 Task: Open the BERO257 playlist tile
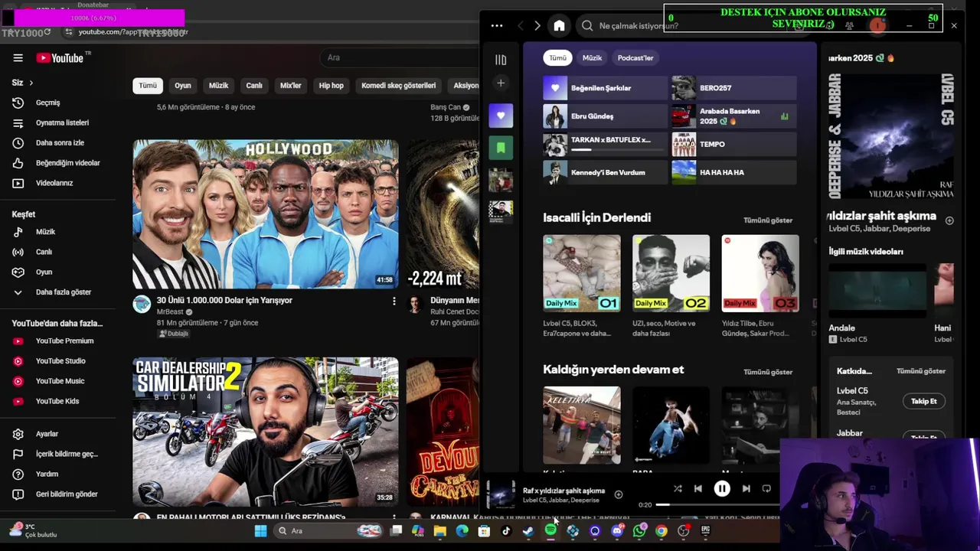[733, 88]
